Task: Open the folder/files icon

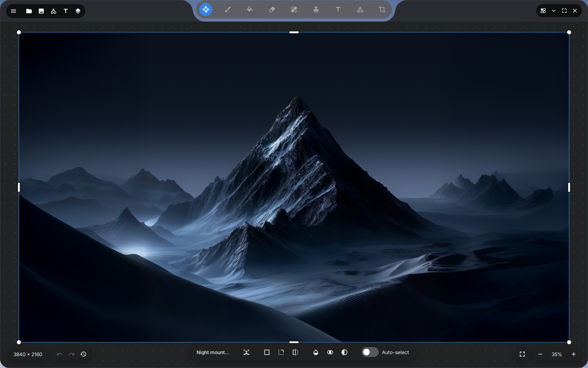Action: coord(29,11)
